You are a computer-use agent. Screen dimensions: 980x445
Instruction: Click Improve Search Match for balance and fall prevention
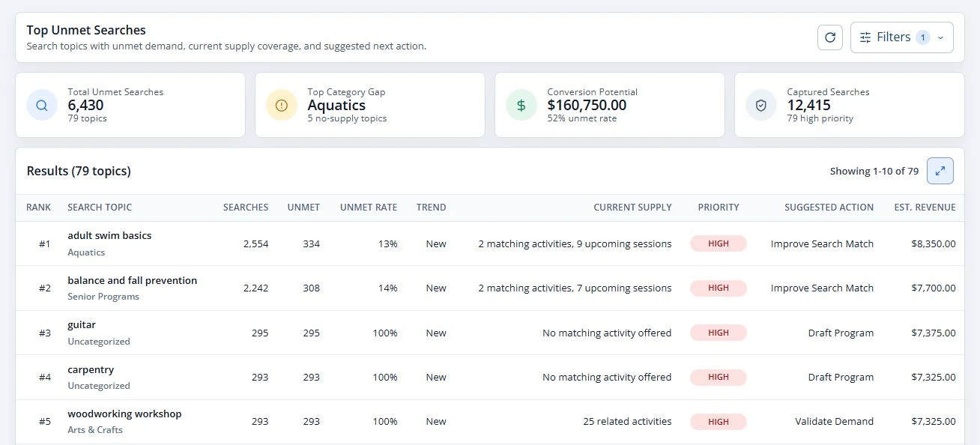tap(822, 288)
